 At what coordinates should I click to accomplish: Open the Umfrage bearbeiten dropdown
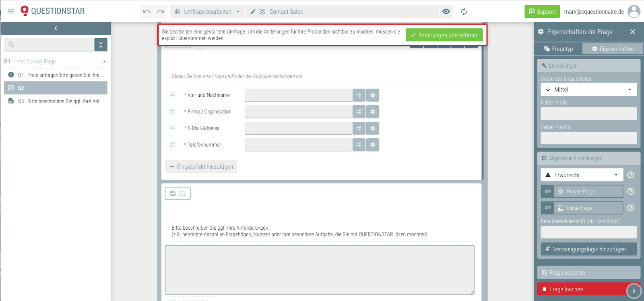pos(207,12)
